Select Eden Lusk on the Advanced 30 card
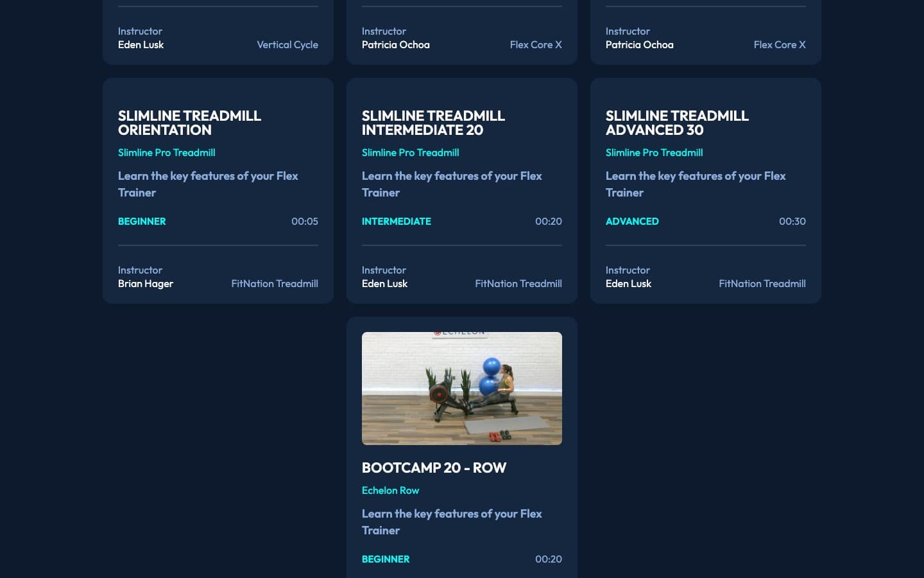Screen dimensions: 924x578 (628, 283)
